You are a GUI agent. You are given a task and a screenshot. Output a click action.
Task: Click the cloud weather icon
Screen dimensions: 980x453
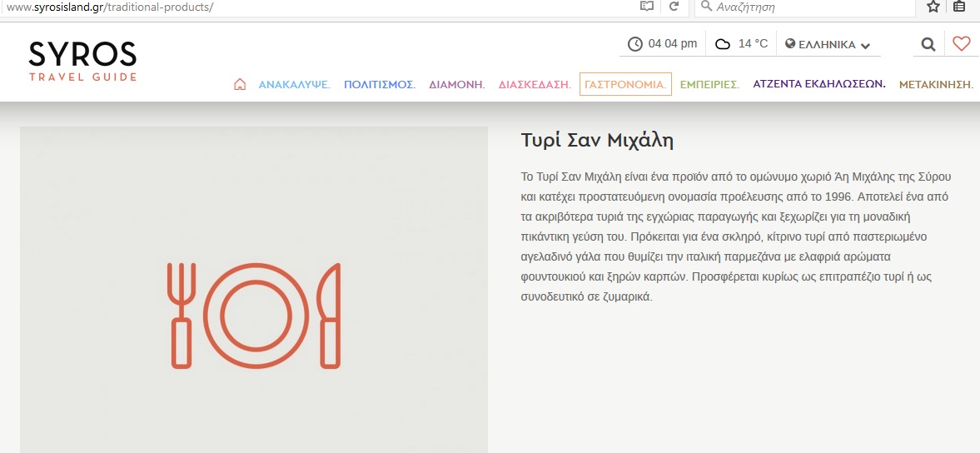click(x=723, y=44)
